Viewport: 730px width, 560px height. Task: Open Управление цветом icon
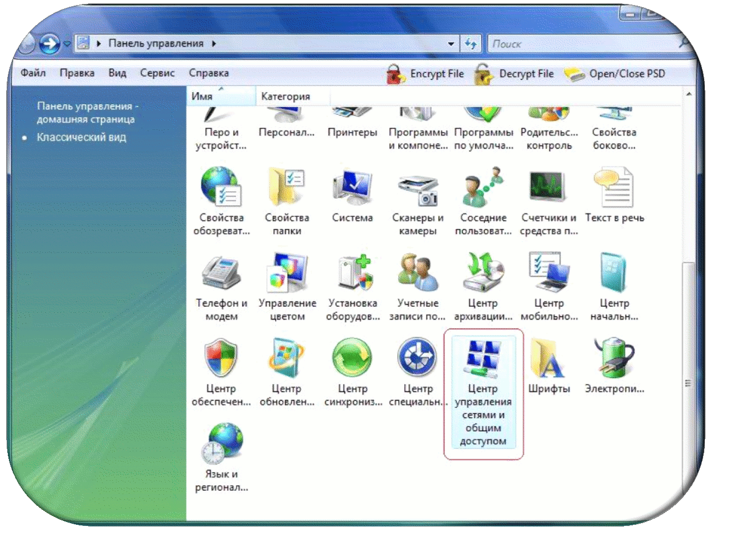point(287,272)
